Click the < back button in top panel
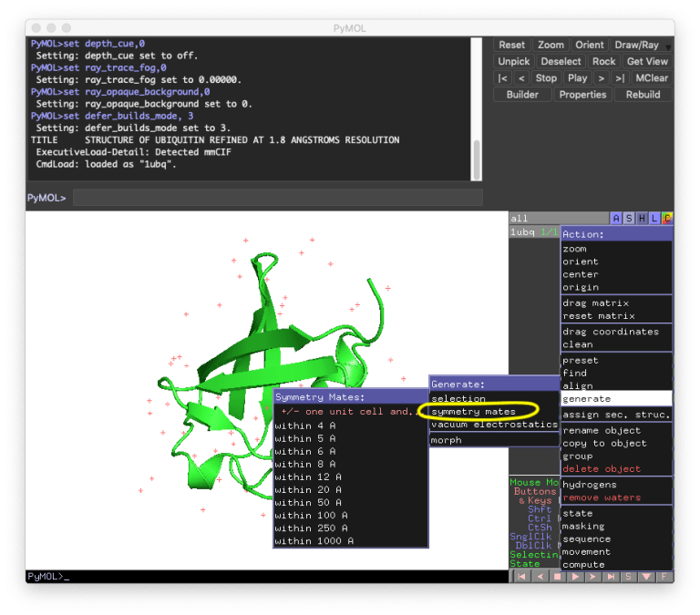The width and height of the screenshot is (700, 615). pos(521,78)
